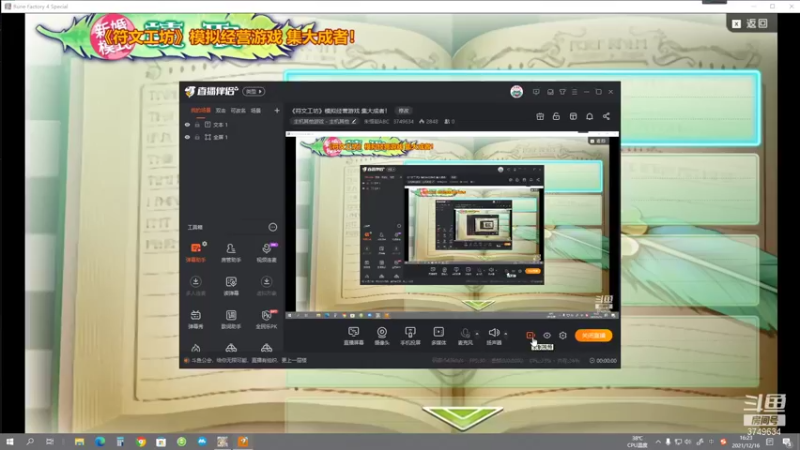This screenshot has height=450, width=800.
Task: Edit the stream category pill with pencil
Action: [x=324, y=121]
